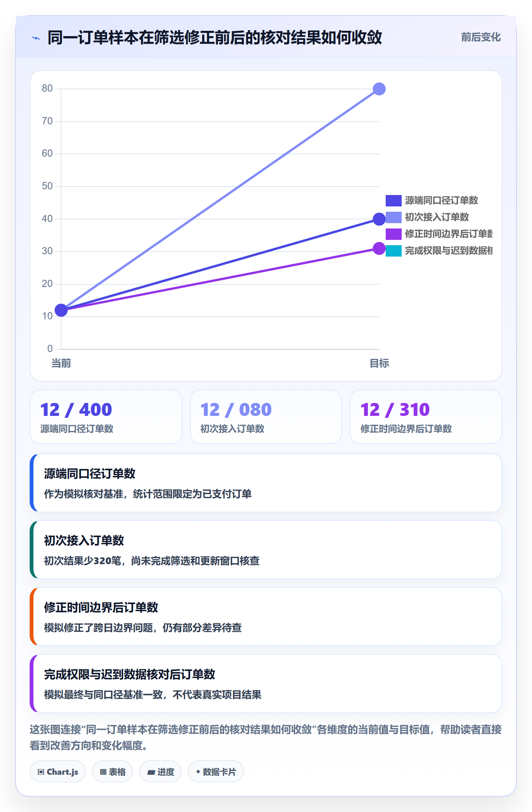Click the main title 同一订单样本在筛选修正前后

pyautogui.click(x=215, y=37)
